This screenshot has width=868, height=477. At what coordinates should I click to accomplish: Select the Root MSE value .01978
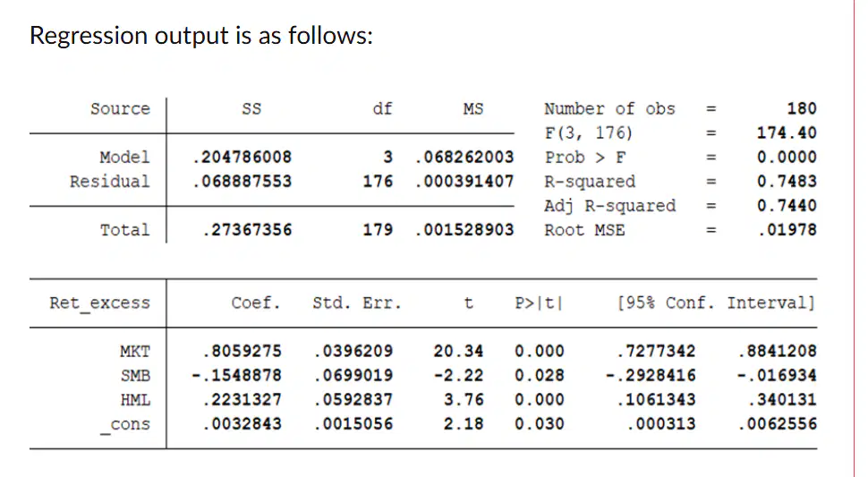pyautogui.click(x=787, y=230)
